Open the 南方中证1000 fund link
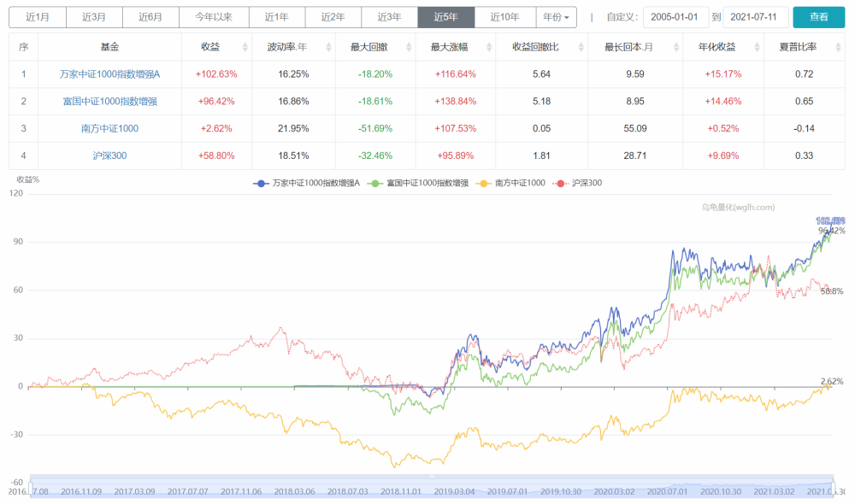855x504 pixels. pos(109,129)
